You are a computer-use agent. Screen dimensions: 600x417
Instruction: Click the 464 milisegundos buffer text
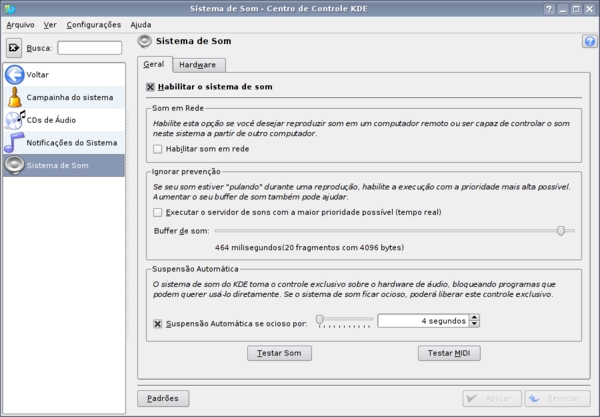point(309,248)
